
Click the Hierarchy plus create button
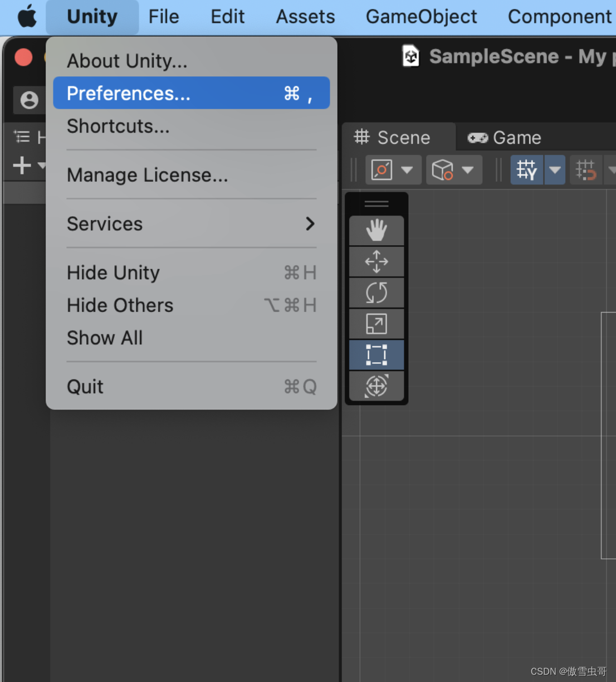[x=22, y=165]
